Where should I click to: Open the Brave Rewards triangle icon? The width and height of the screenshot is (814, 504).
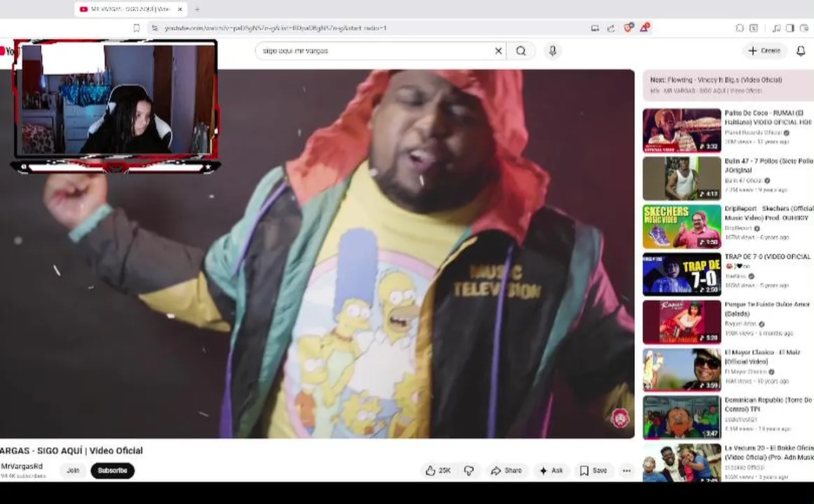pos(644,27)
